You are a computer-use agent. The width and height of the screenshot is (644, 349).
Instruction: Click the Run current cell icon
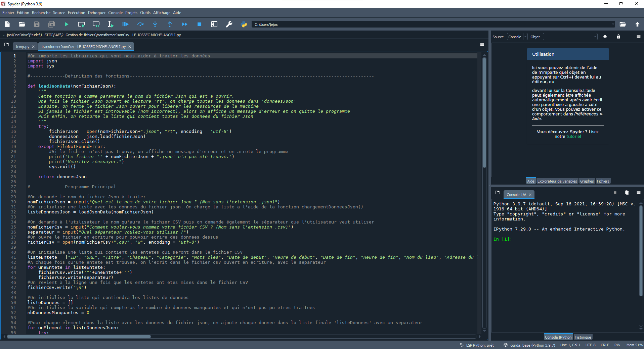[x=81, y=24]
